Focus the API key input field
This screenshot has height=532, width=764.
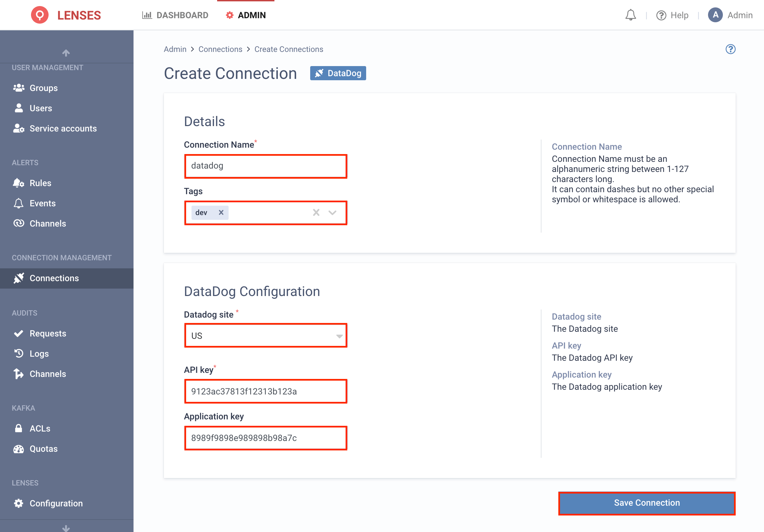266,391
